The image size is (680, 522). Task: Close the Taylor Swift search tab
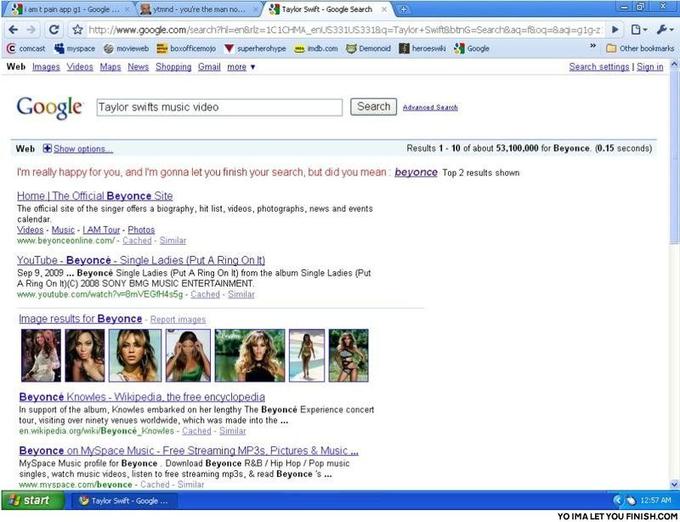coord(384,9)
